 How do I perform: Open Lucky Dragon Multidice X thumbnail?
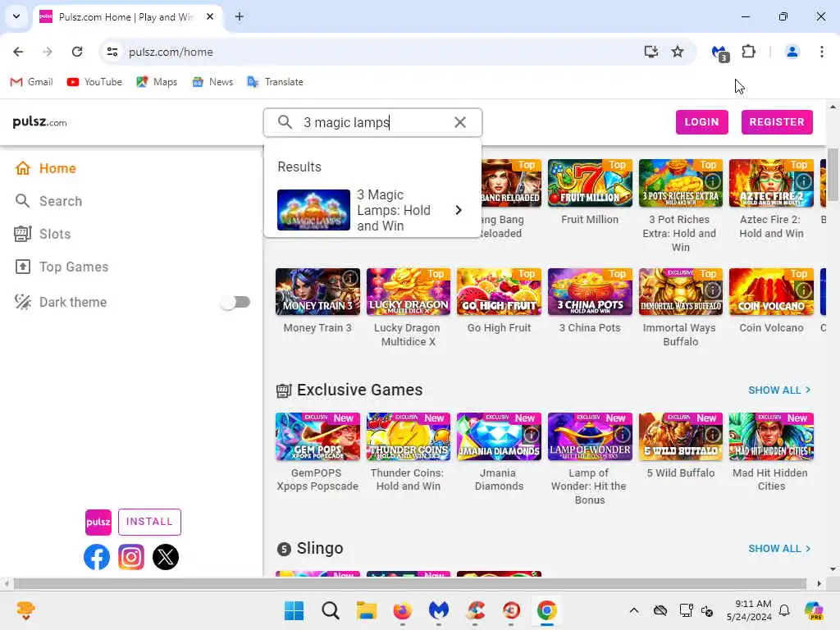(x=409, y=291)
